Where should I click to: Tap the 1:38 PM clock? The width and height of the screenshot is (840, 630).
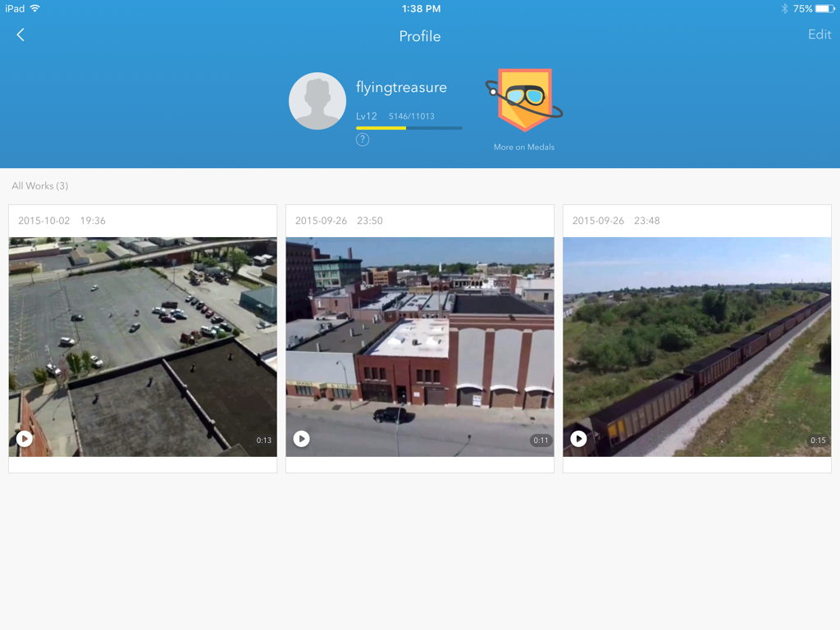tap(421, 8)
